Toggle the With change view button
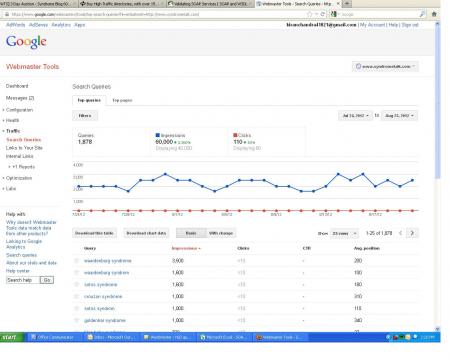Image resolution: width=450 pixels, height=360 pixels. tap(221, 233)
